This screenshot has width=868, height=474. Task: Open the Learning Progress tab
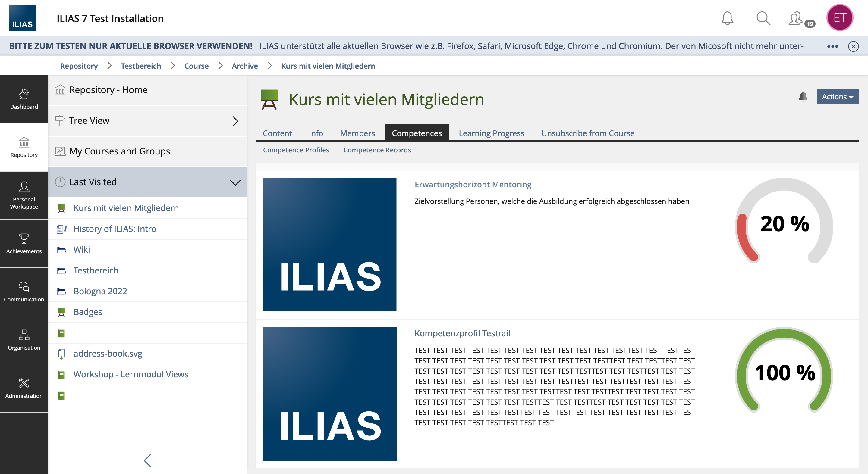[x=491, y=133]
